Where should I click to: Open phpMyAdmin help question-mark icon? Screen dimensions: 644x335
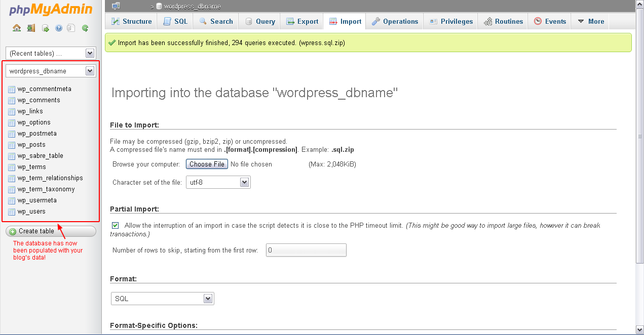(58, 28)
